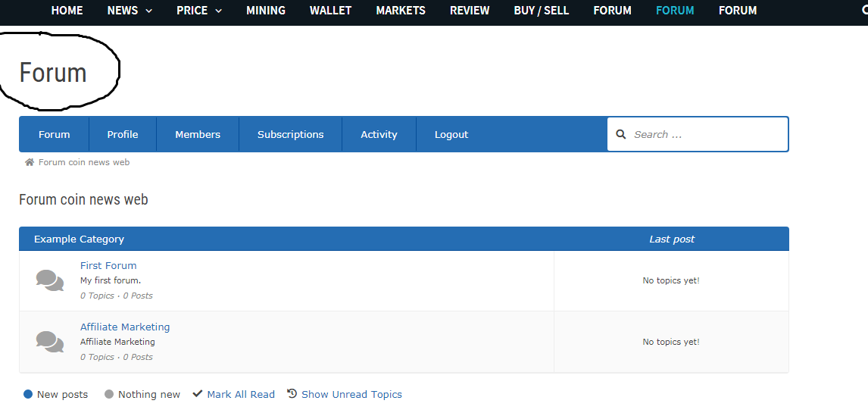The width and height of the screenshot is (868, 413).
Task: Go to the WALLET page
Action: [x=330, y=11]
